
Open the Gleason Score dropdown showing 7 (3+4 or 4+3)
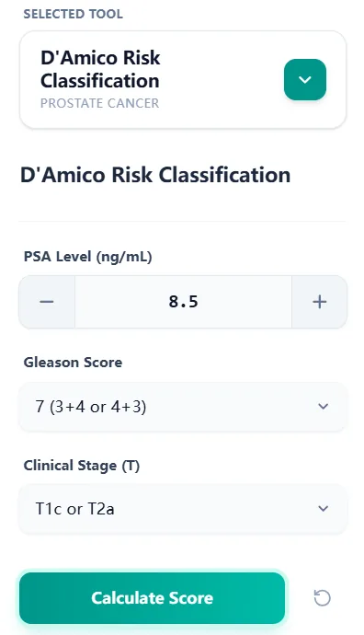(183, 407)
